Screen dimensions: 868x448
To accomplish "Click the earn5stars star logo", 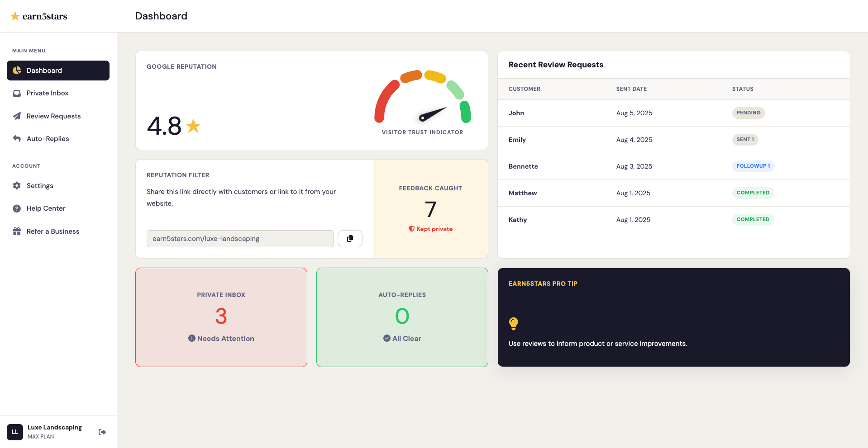I will (x=15, y=16).
